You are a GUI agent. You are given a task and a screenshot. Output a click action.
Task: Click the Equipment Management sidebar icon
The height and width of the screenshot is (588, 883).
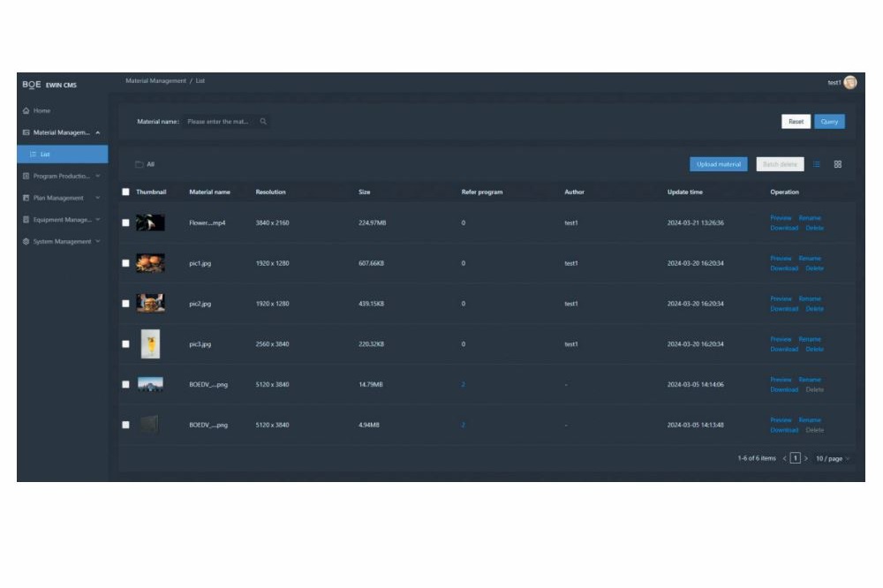pyautogui.click(x=26, y=220)
